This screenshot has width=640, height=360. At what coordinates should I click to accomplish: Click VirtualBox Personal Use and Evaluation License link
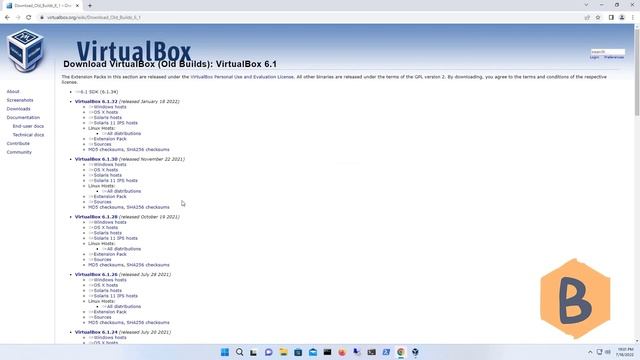point(242,77)
